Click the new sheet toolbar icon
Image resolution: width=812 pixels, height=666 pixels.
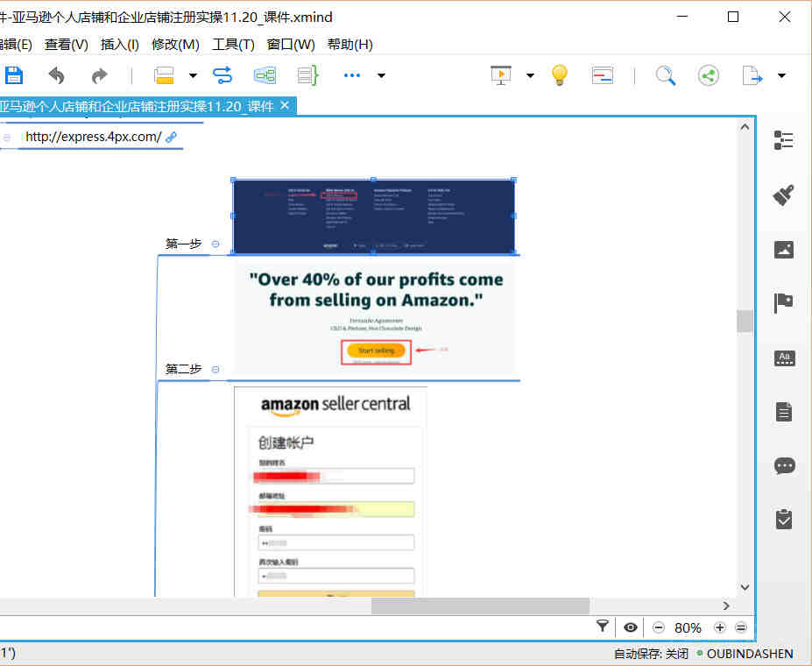point(164,75)
